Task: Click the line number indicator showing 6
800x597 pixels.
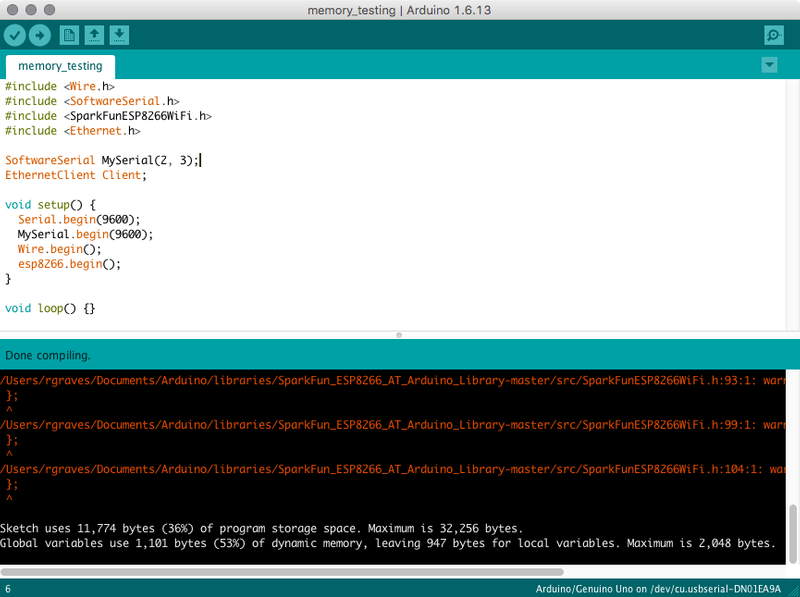Action: click(8, 588)
